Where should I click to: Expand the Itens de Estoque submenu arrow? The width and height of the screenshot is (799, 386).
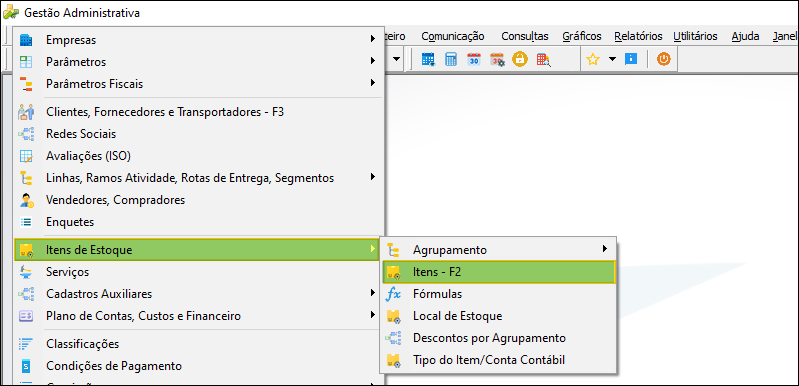(x=373, y=249)
